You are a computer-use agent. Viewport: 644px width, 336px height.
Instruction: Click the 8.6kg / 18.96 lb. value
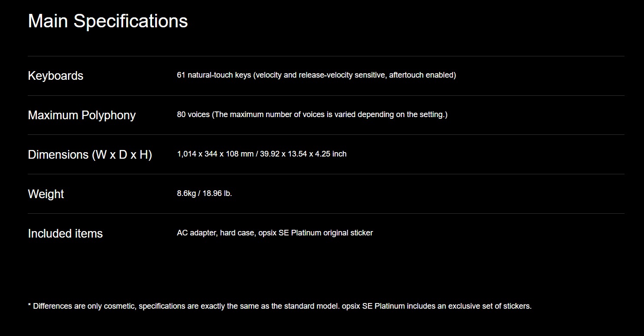pyautogui.click(x=205, y=193)
